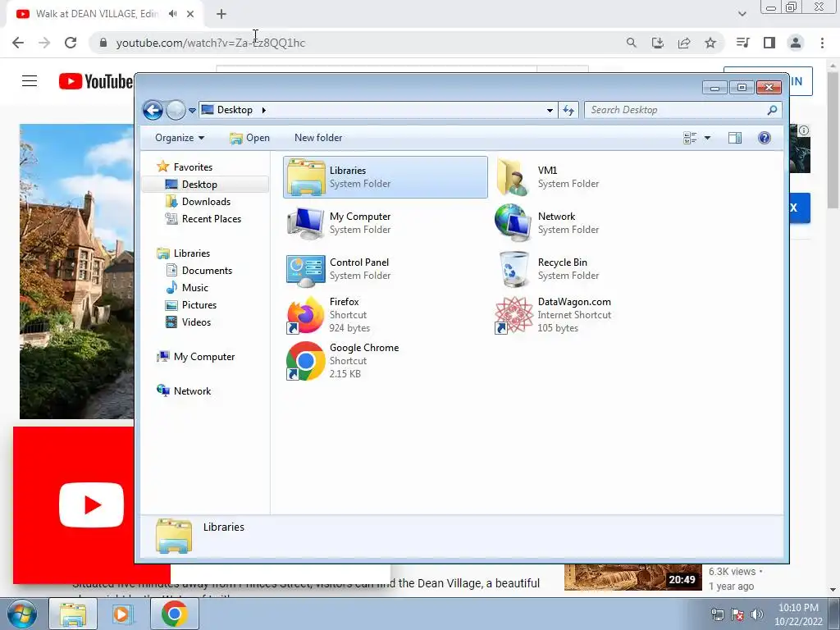Open a new Chrome tab
Viewport: 840px width, 630px height.
click(x=221, y=14)
